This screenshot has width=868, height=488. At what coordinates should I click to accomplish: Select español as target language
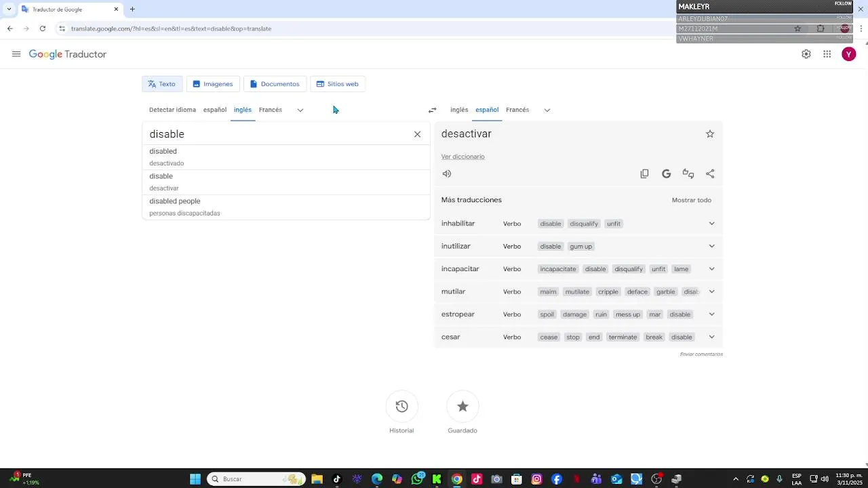tap(487, 110)
